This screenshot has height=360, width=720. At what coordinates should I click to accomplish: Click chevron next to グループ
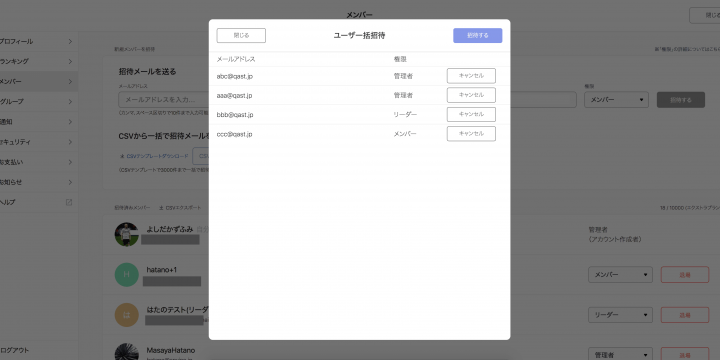tap(70, 101)
